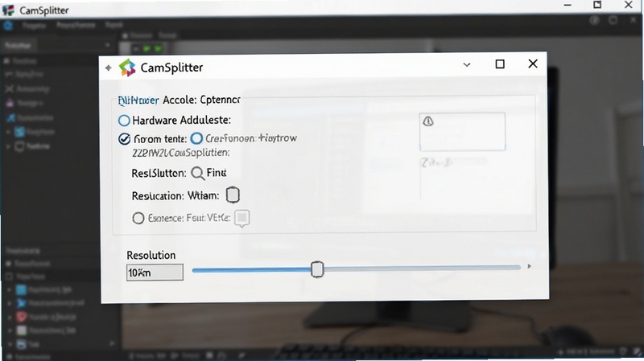Viewport: 644px width, 361px height.
Task: Select the Crerfonoen Hiytrow radio option
Action: (x=196, y=138)
